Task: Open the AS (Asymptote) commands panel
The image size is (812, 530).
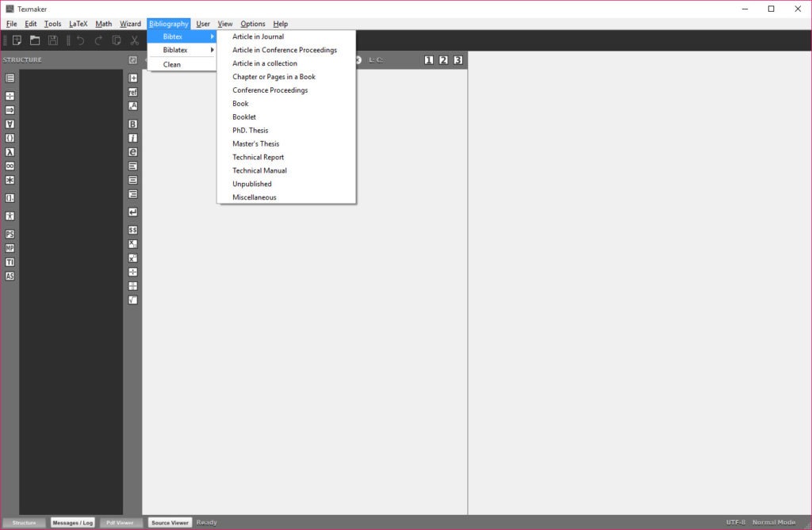Action: (10, 276)
